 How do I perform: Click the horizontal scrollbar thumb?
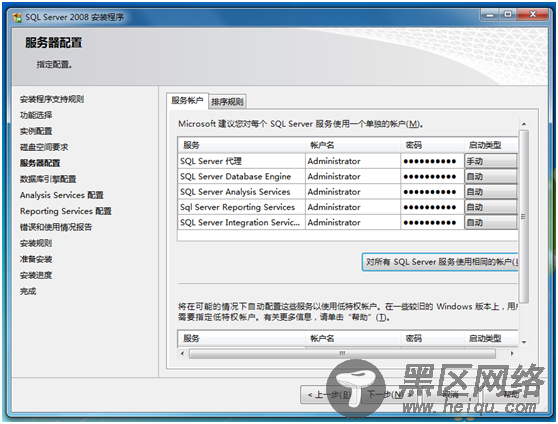pyautogui.click(x=342, y=354)
